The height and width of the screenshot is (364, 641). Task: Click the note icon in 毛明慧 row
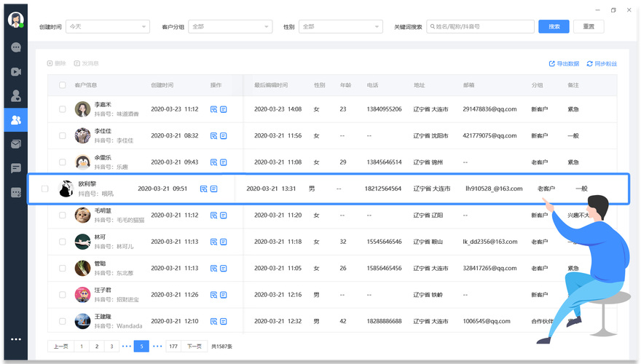pos(223,215)
